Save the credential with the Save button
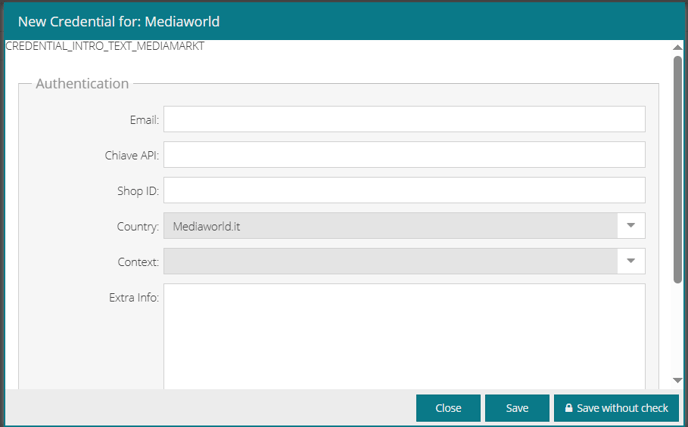Viewport: 688px width, 427px height. (x=517, y=408)
